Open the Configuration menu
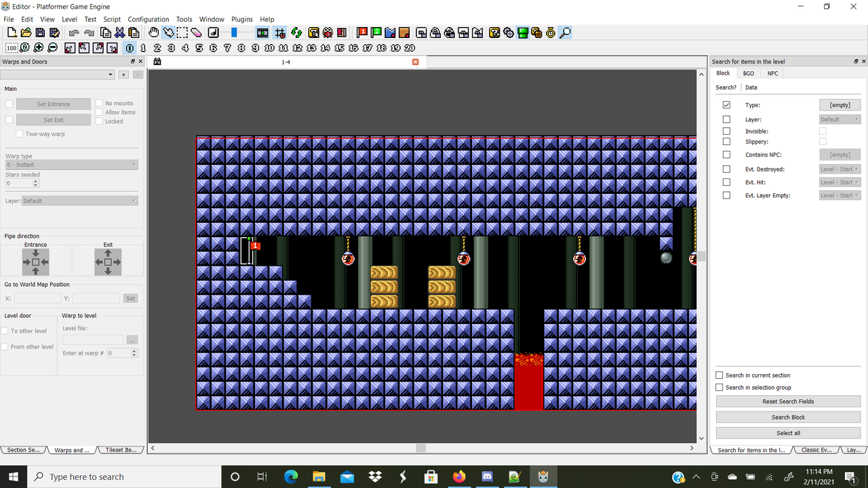 (149, 19)
